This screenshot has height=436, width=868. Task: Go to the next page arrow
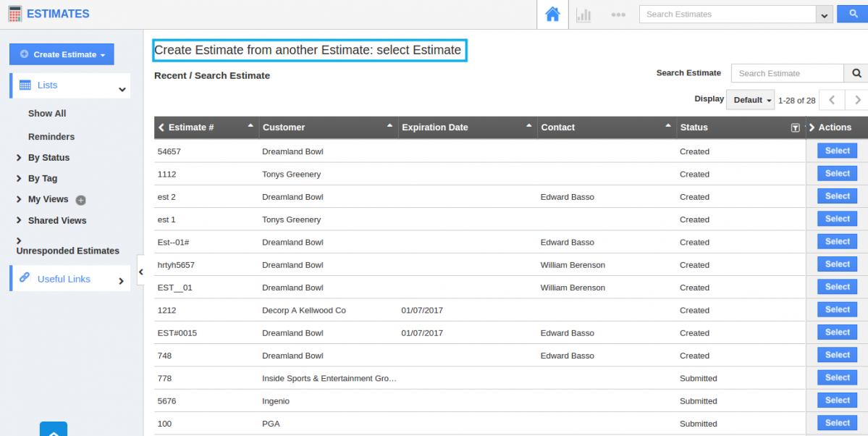(857, 100)
